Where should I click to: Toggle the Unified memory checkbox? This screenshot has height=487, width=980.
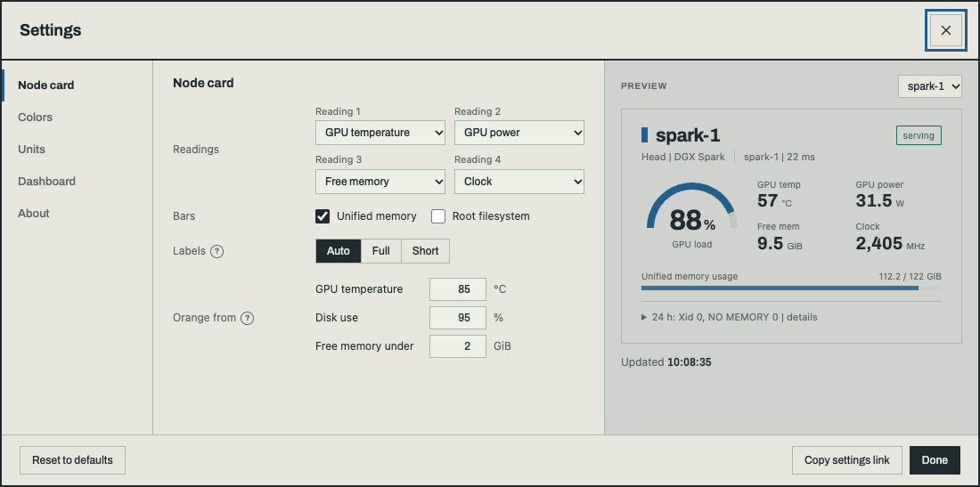click(323, 216)
